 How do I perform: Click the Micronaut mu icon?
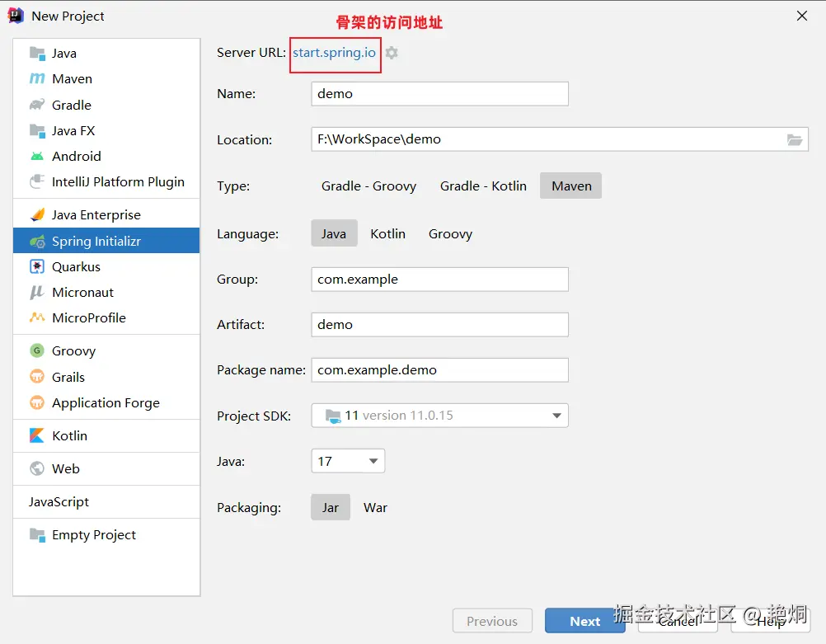37,293
